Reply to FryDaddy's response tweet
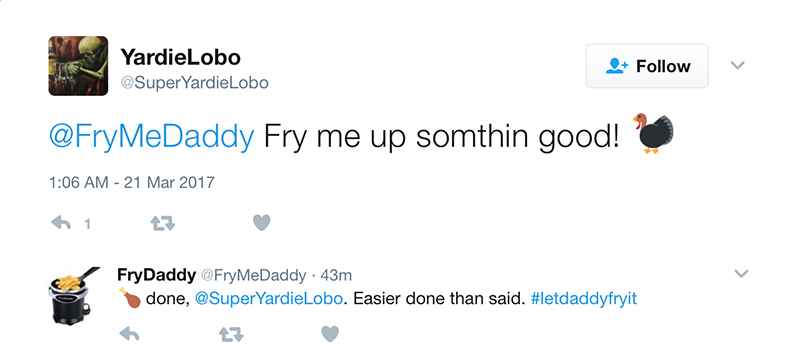This screenshot has height=360, width=792. [x=129, y=334]
